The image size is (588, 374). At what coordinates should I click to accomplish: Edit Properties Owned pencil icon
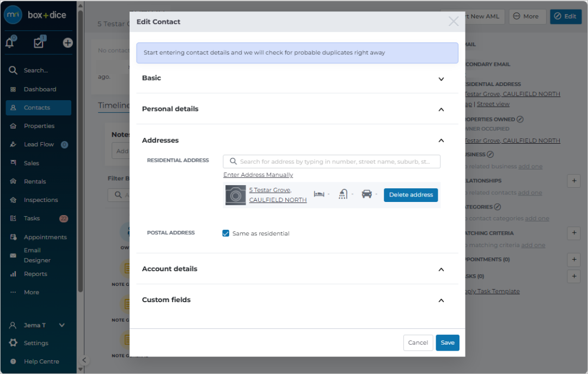[x=520, y=119]
